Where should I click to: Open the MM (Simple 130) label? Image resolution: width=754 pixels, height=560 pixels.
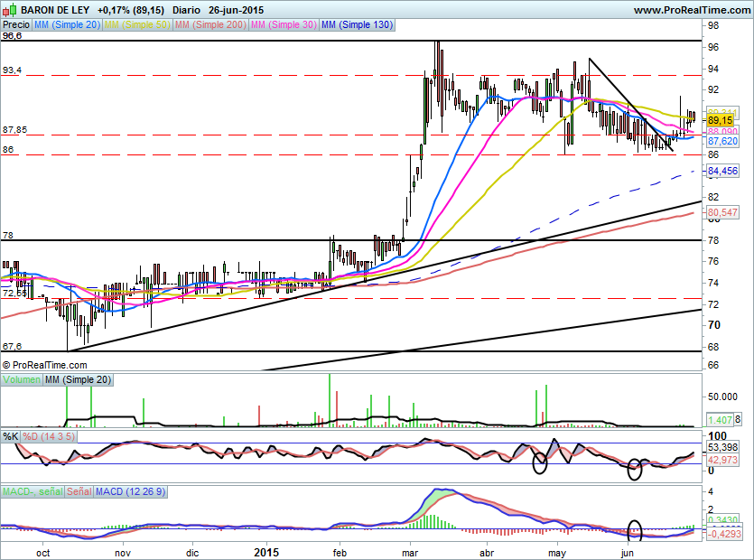click(357, 25)
